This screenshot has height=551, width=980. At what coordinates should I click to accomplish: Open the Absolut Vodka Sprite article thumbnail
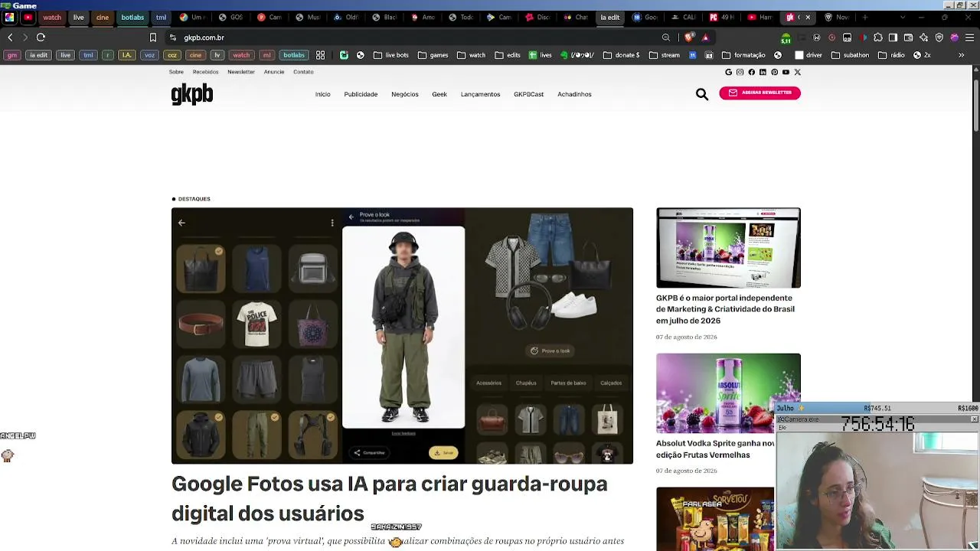coord(728,393)
